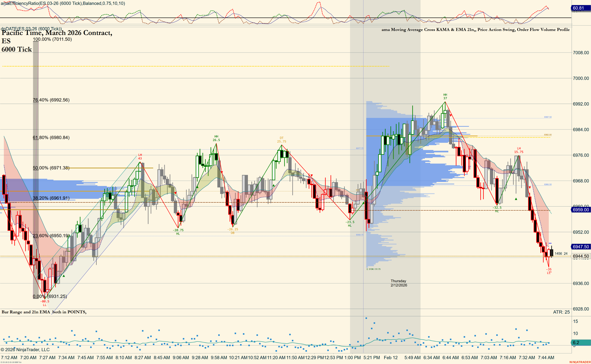The width and height of the screenshot is (591, 364).
Task: Click the 8:10 AM time axis label
Action: coord(124,358)
